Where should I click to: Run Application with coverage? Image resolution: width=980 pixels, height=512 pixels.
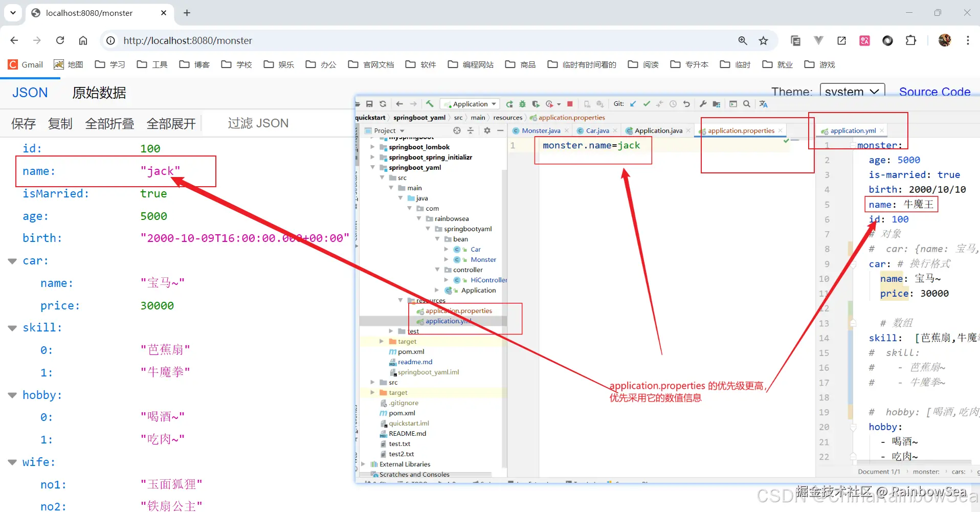[x=536, y=104]
